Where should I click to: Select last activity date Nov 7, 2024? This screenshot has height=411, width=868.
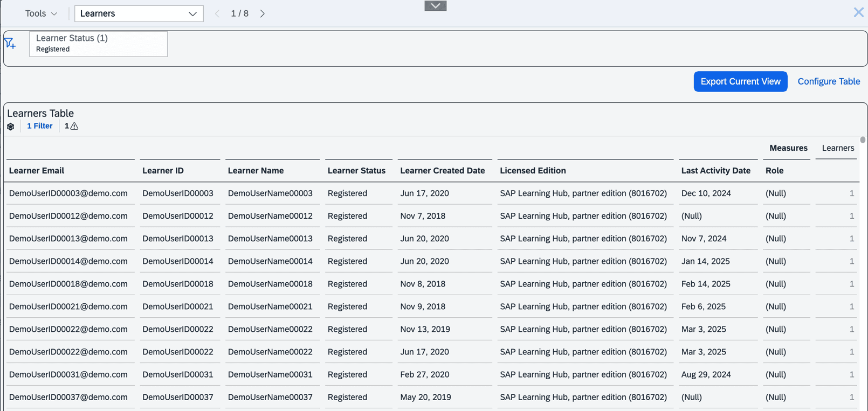pos(704,239)
